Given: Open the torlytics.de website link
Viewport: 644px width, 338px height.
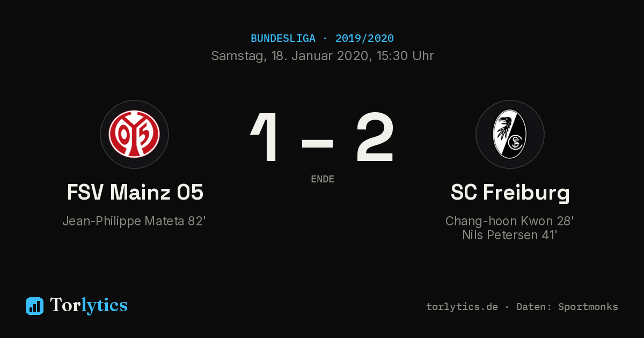Looking at the screenshot, I should pyautogui.click(x=462, y=307).
